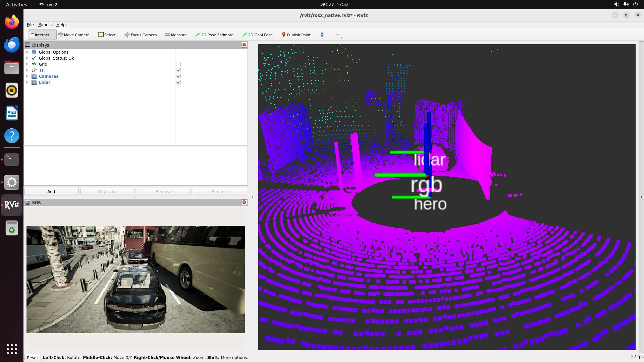Open Terminal from the dock
This screenshot has height=362, width=644.
[x=12, y=160]
